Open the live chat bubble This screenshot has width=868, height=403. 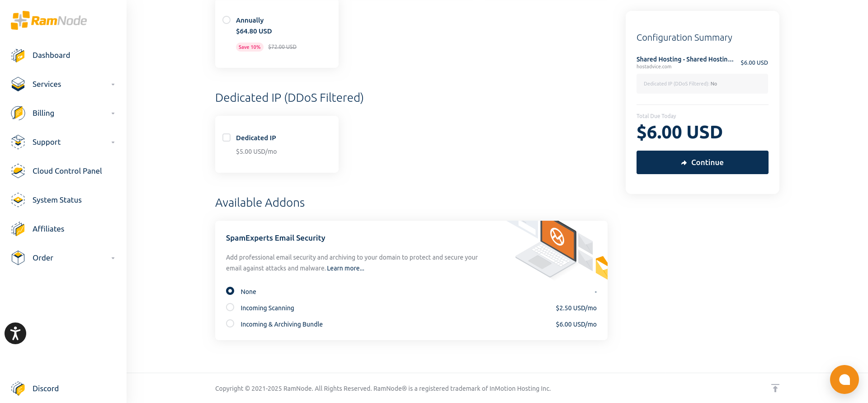pyautogui.click(x=844, y=379)
